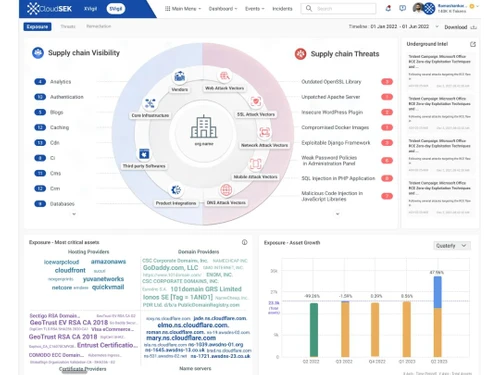Click mary.ns.cloudflare.com name server
Image resolution: width=500 pixels, height=375 pixels.
[181, 338]
